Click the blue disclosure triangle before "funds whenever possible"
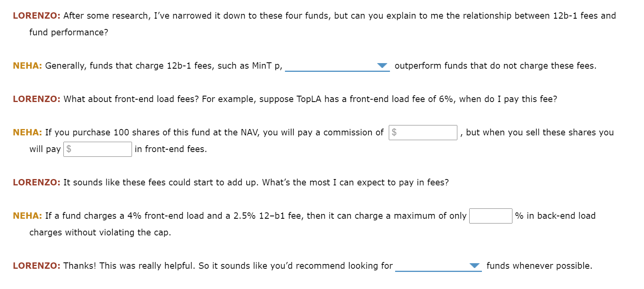The width and height of the screenshot is (644, 289). tap(474, 266)
